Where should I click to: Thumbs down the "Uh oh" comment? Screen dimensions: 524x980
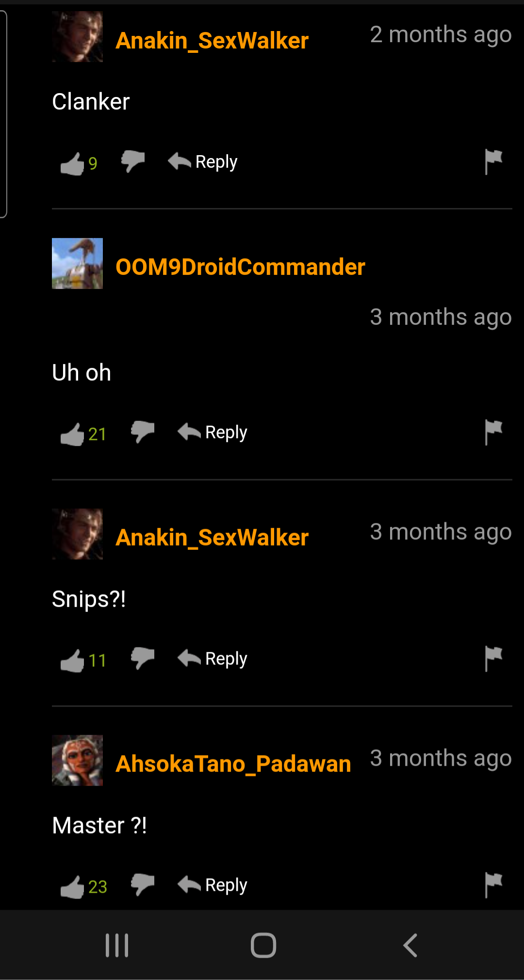click(143, 432)
